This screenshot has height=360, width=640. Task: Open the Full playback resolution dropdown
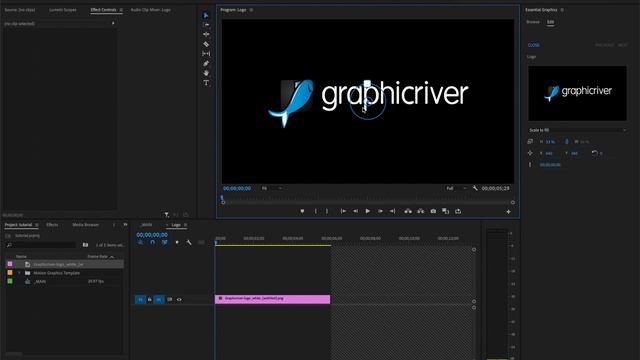click(456, 188)
